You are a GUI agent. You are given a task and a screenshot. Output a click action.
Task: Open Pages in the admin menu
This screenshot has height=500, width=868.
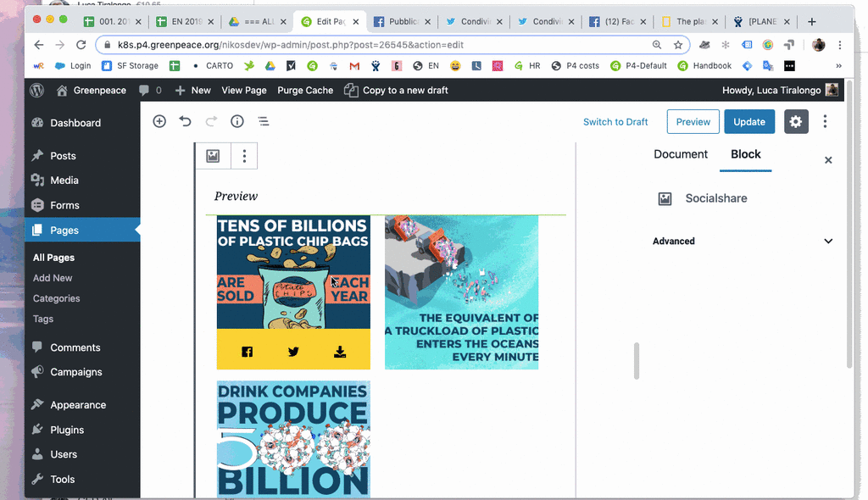click(x=82, y=230)
